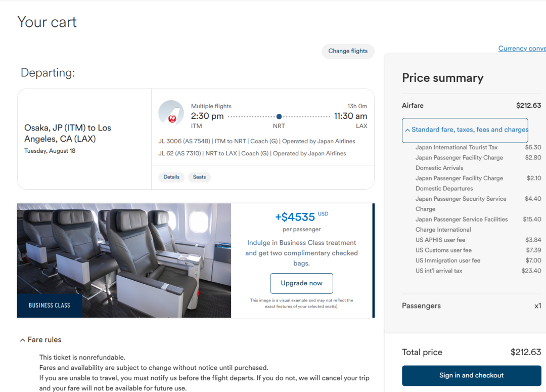Image resolution: width=546 pixels, height=392 pixels.
Task: Select the JL 62 NRT to LAX flight line
Action: tap(252, 153)
